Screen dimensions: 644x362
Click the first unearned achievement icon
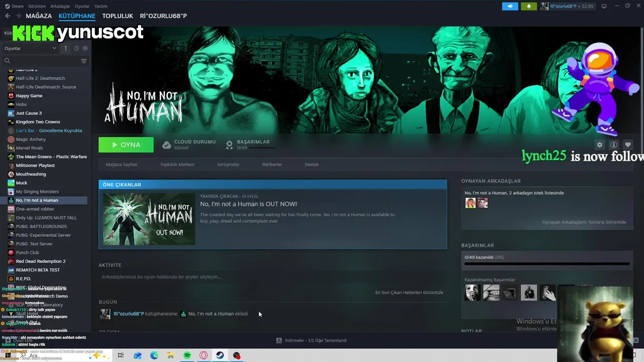[x=472, y=293]
